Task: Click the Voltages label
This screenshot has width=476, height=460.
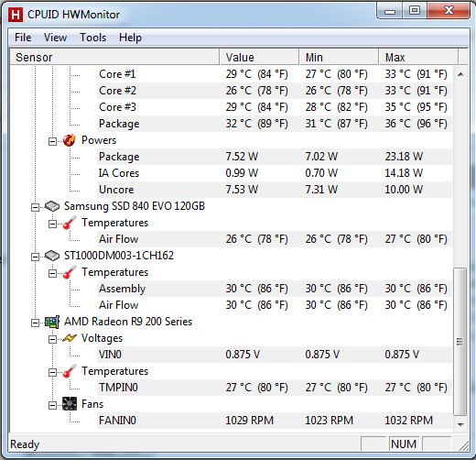Action: pyautogui.click(x=102, y=338)
